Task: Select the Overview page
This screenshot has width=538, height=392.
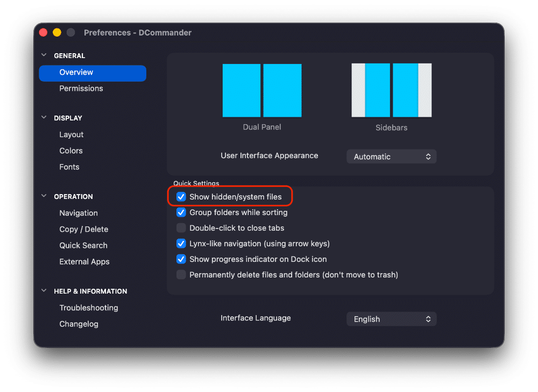Action: click(76, 73)
